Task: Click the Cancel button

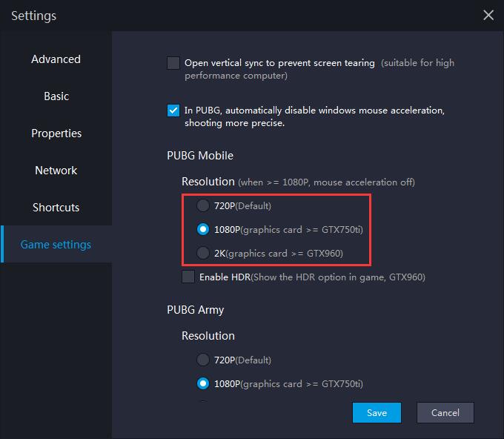Action: (445, 412)
